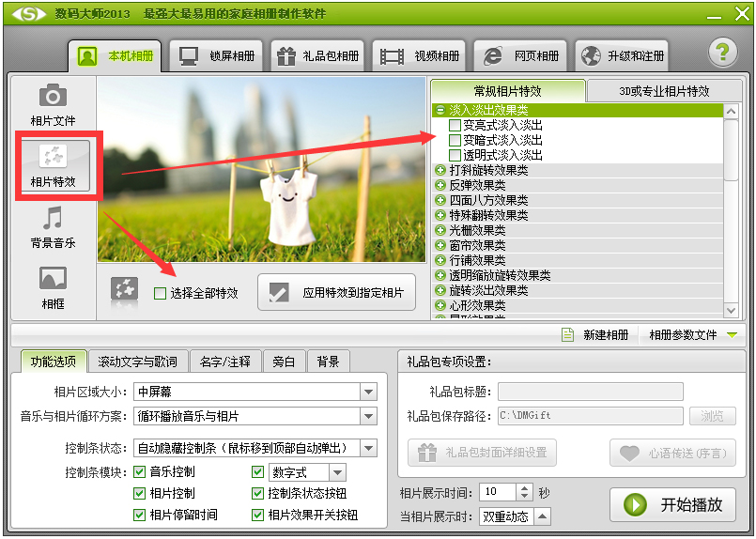Image resolution: width=756 pixels, height=539 pixels.
Task: Expand the 反弹效果类 category
Action: click(x=440, y=185)
